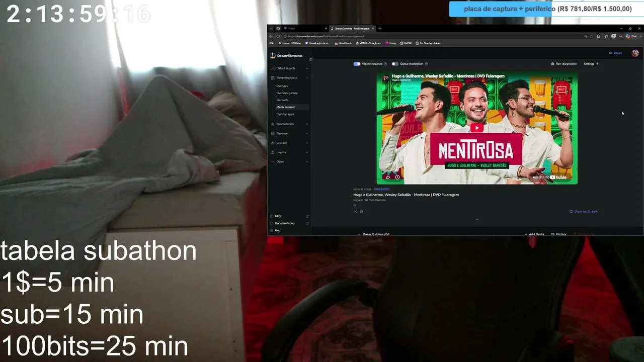Toggle the Queue moderation switch
644x362 pixels.
click(x=395, y=64)
